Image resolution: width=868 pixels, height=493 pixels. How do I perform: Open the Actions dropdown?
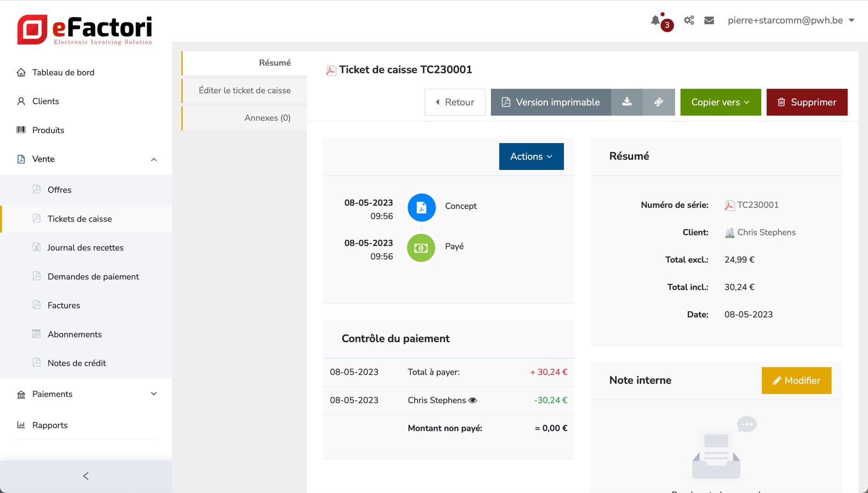click(x=531, y=156)
